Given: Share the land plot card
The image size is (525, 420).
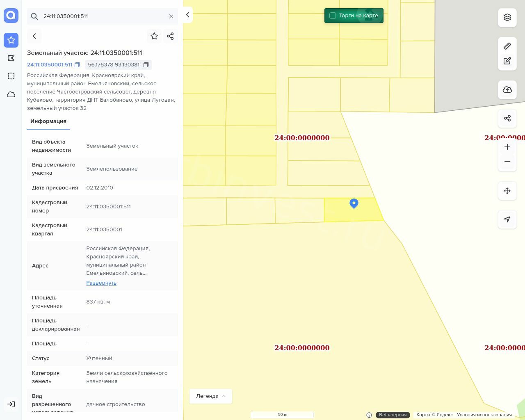Looking at the screenshot, I should 171,36.
